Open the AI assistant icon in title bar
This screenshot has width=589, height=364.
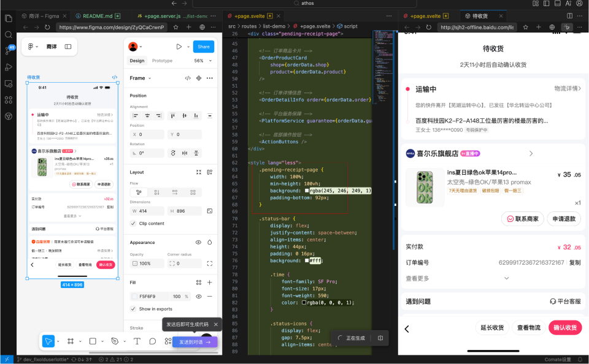click(x=568, y=4)
